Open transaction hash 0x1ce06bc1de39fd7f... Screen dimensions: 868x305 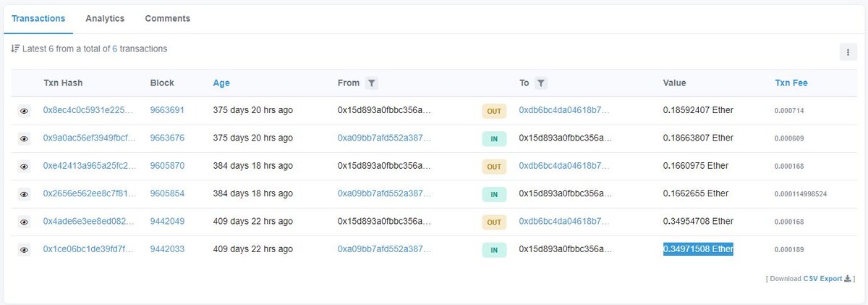89,249
